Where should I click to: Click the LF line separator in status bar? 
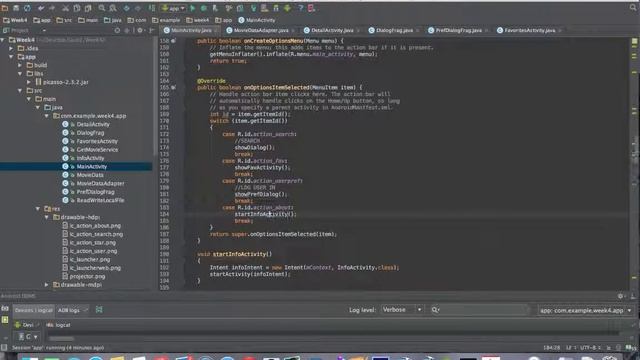pos(570,348)
